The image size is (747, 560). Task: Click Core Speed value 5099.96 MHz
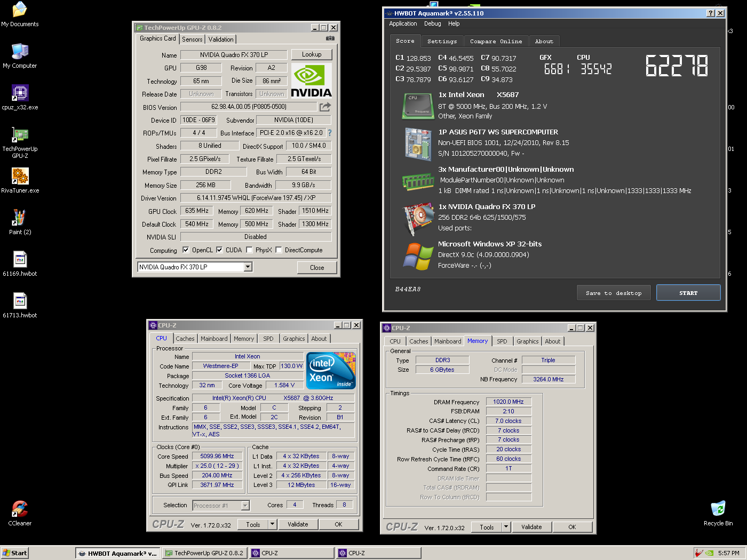point(217,456)
